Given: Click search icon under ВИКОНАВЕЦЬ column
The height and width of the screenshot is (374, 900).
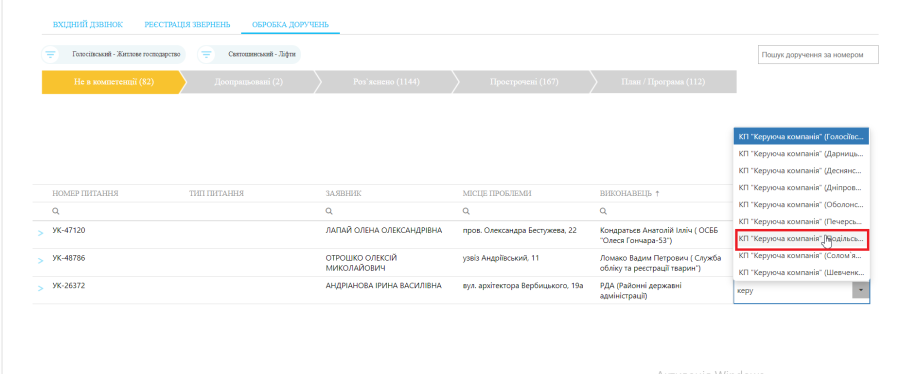Looking at the screenshot, I should (x=603, y=212).
